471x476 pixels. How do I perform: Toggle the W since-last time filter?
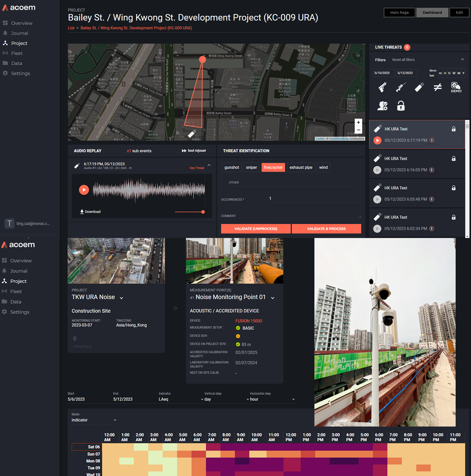coord(454,73)
